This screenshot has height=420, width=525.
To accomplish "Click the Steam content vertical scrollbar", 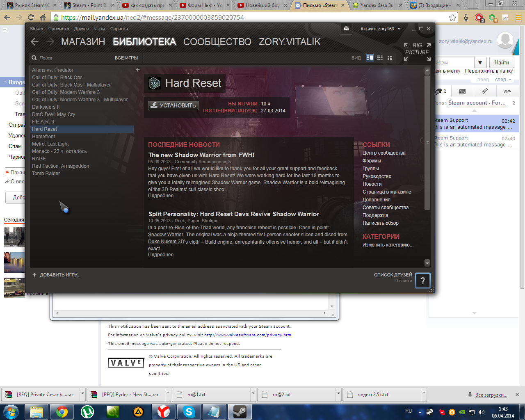I will click(427, 142).
